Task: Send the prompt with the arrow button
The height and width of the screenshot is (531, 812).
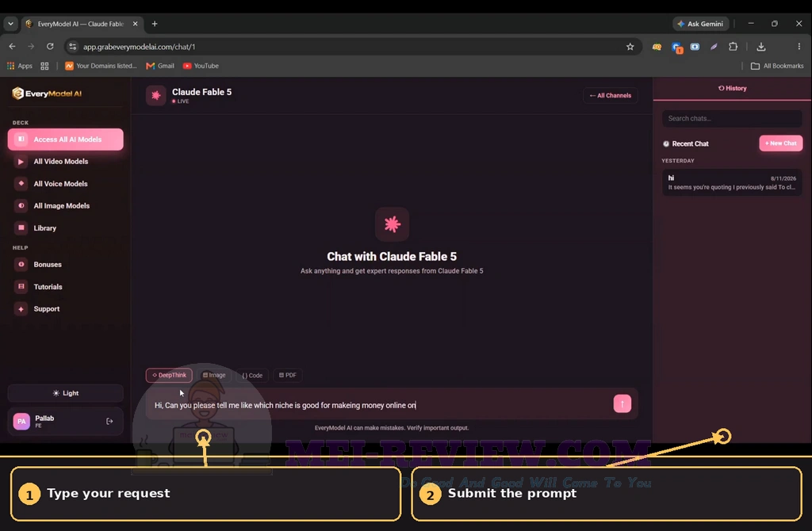Action: point(622,403)
